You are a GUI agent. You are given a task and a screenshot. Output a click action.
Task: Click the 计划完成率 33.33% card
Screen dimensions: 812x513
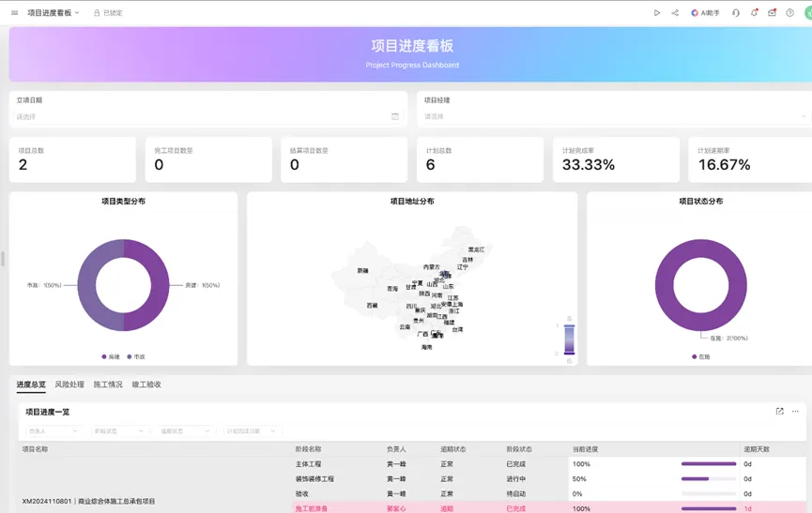tap(616, 159)
